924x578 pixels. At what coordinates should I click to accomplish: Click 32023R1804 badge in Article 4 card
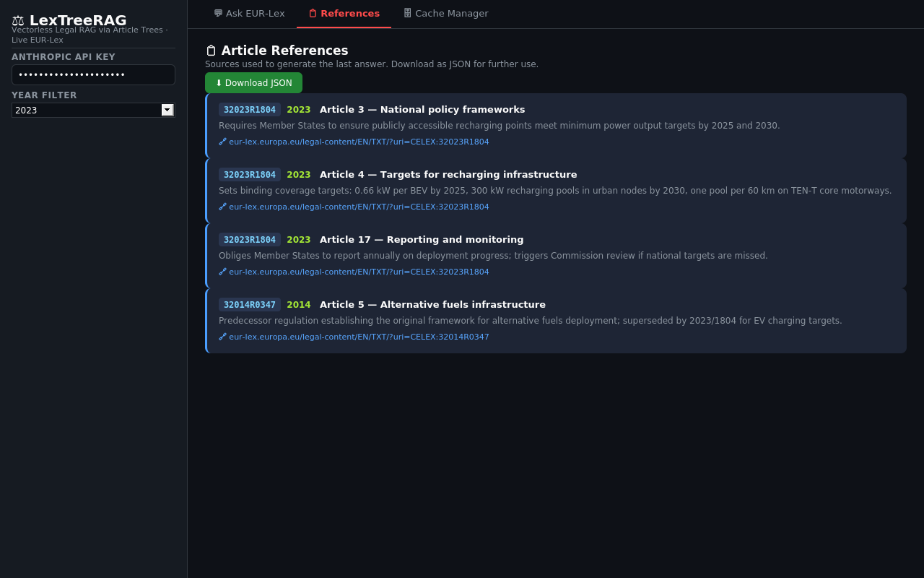coord(250,175)
